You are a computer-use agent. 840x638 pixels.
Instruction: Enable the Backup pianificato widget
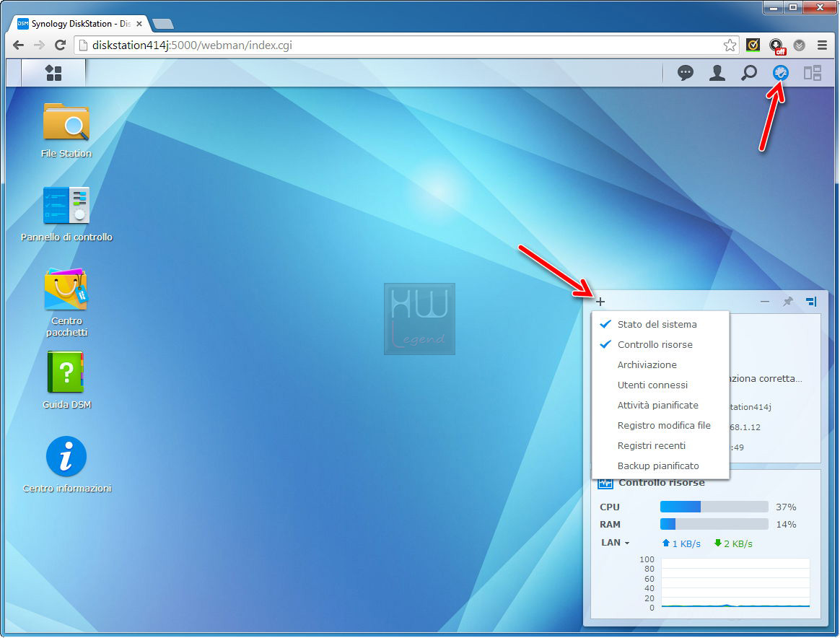660,466
